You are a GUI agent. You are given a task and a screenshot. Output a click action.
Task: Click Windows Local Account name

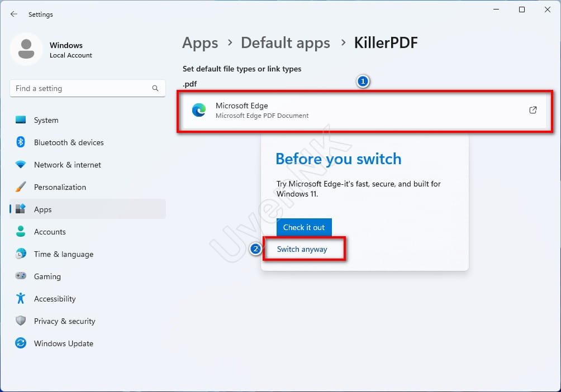click(x=71, y=50)
